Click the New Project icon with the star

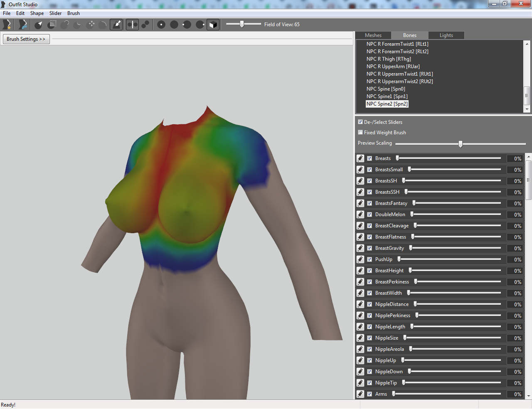(7, 25)
